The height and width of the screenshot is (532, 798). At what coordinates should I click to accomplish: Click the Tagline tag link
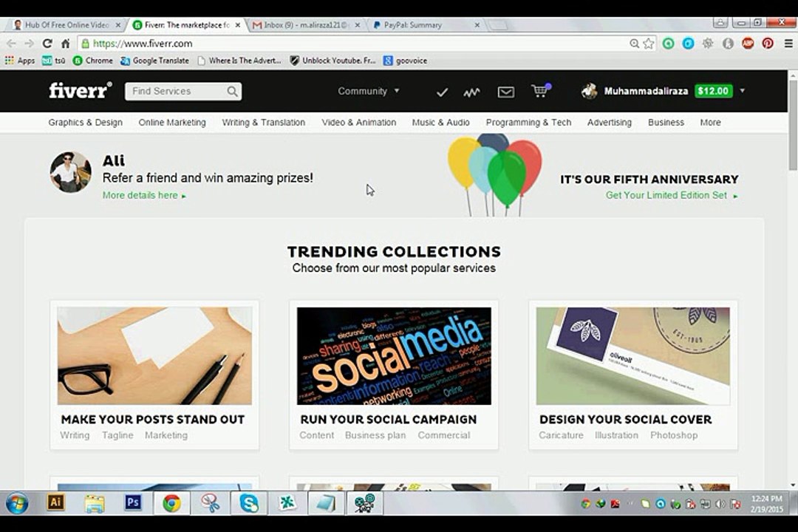(117, 435)
